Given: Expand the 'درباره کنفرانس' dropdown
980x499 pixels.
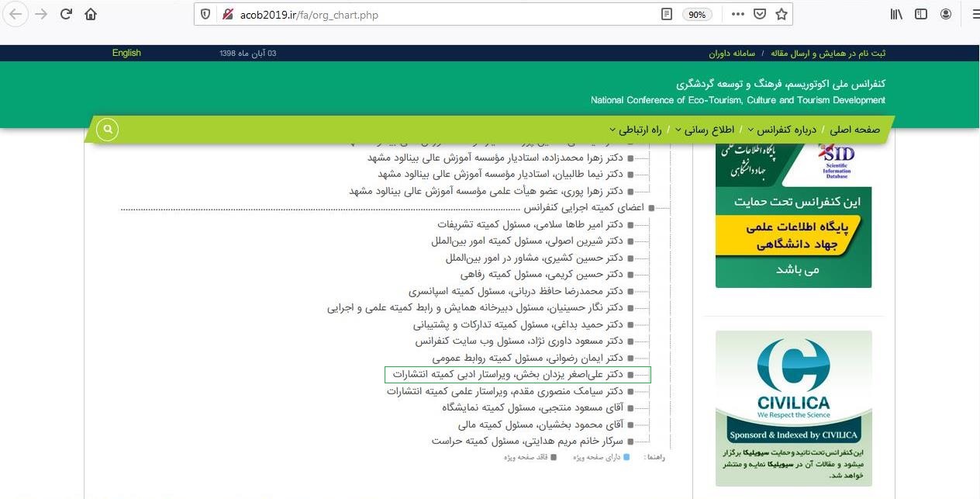Looking at the screenshot, I should tap(785, 130).
